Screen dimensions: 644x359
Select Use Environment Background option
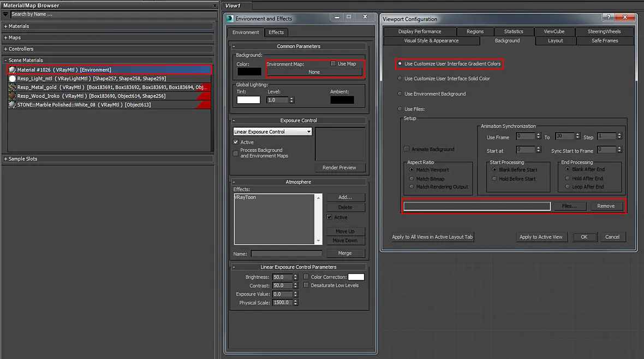[x=399, y=94]
